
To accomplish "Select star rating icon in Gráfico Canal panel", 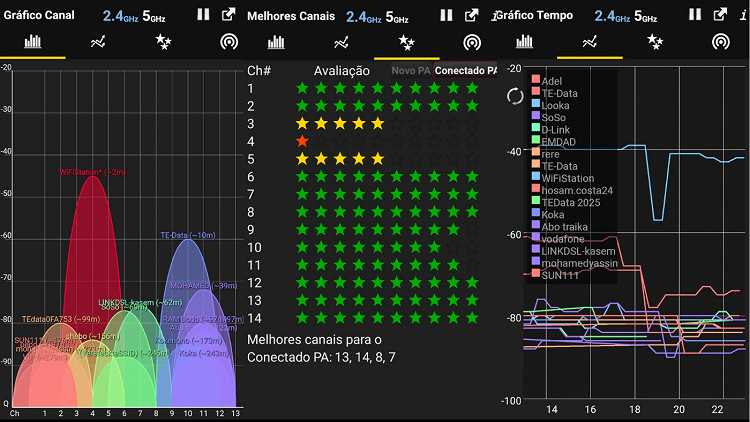I will (x=161, y=42).
